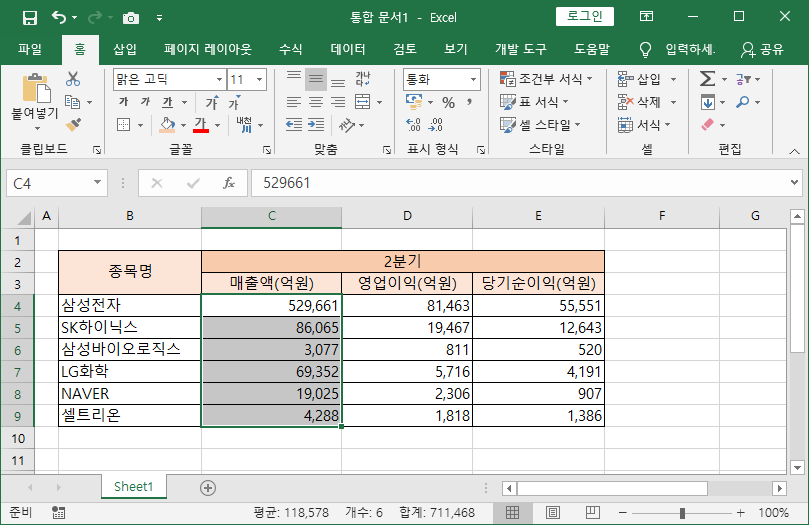The width and height of the screenshot is (809, 525).
Task: Click the Undo arrow icon
Action: (58, 18)
